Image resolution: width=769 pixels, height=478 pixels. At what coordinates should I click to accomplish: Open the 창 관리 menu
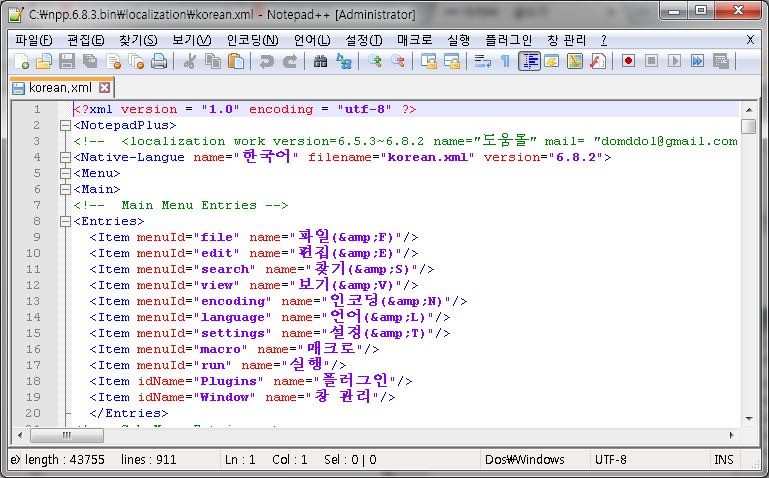pyautogui.click(x=566, y=40)
